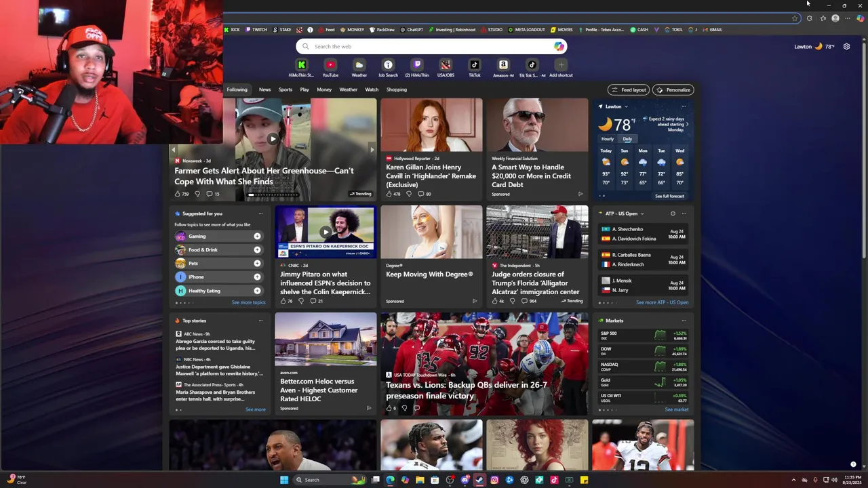Switch to the Sports feed tab
Viewport: 868px width, 488px height.
pyautogui.click(x=285, y=89)
